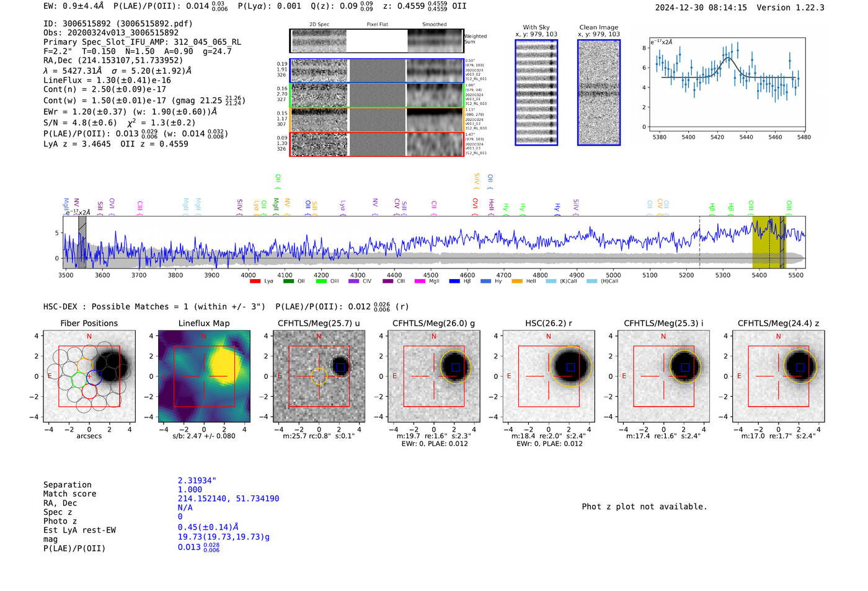Open the CFHTLS/Meg(24.4) z cutout
The width and height of the screenshot is (868, 591).
[779, 376]
